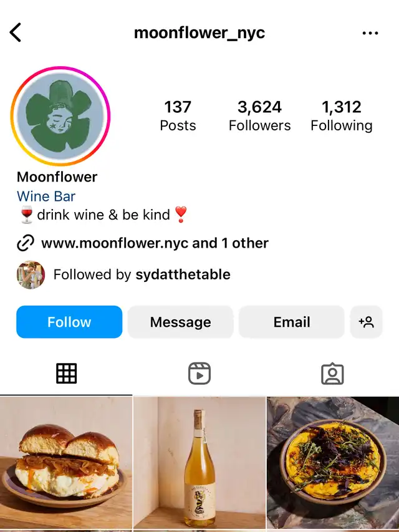Open the three-dots more options menu
This screenshot has height=532, width=399.
point(370,33)
